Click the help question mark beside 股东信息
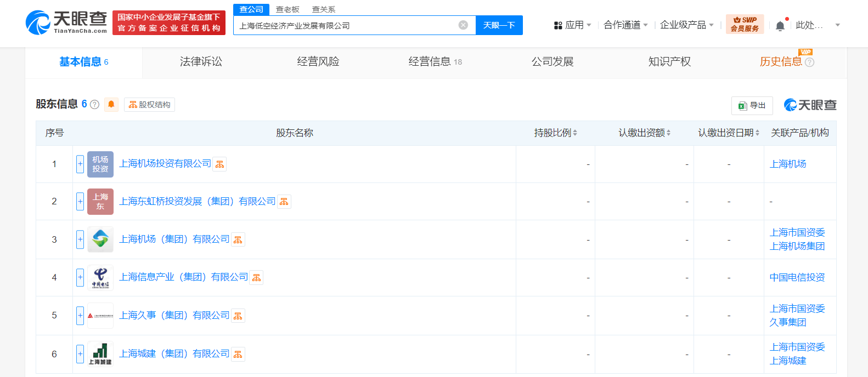 [94, 105]
